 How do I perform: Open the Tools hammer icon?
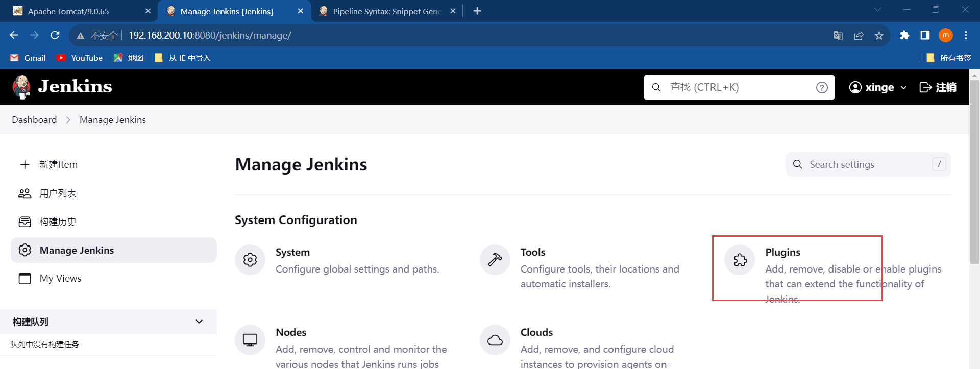coord(495,260)
